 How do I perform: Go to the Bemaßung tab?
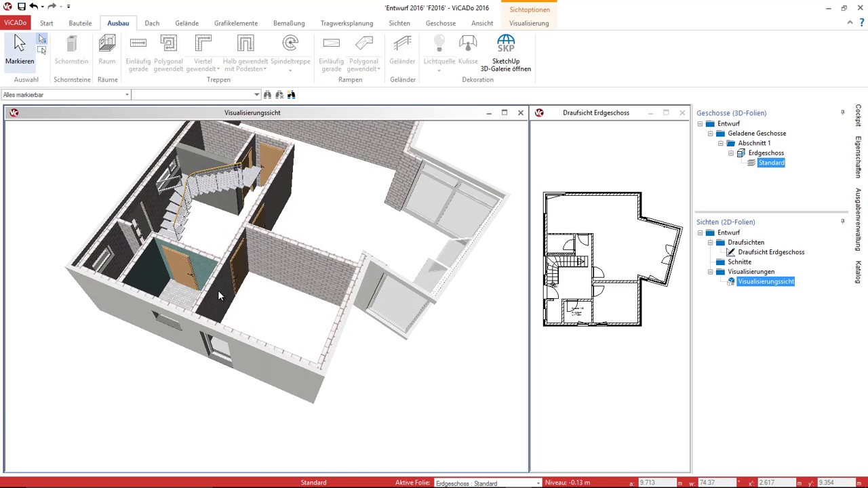pos(289,23)
